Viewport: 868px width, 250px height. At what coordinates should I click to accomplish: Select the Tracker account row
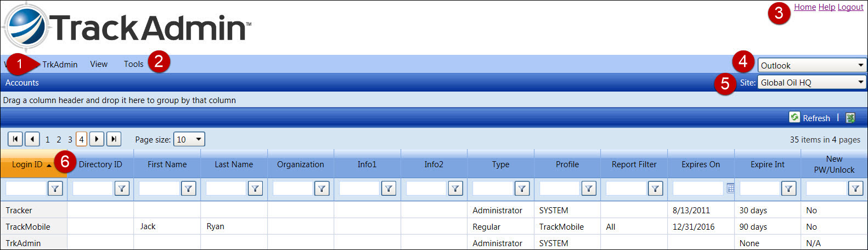(x=433, y=210)
